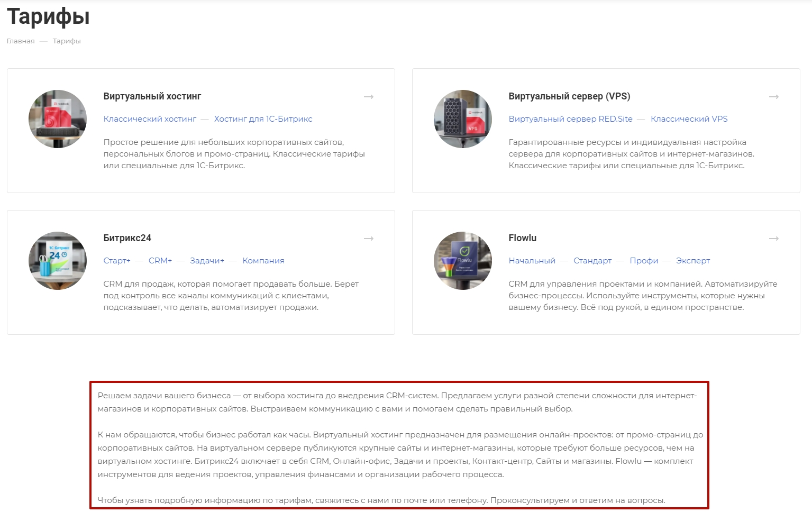Click the paragraph starting 'Решаем задачи вашего бизнеса'
Image resolution: width=812 pixels, height=512 pixels.
pos(397,402)
